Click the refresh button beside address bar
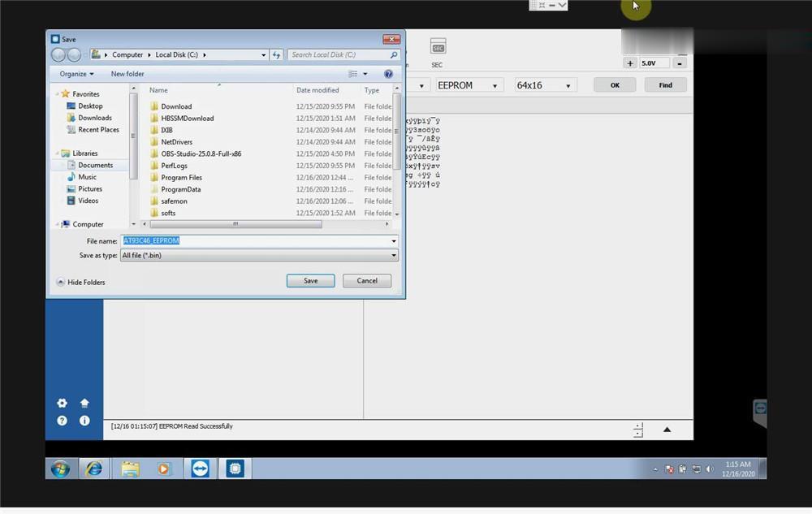This screenshot has width=812, height=514. [277, 55]
